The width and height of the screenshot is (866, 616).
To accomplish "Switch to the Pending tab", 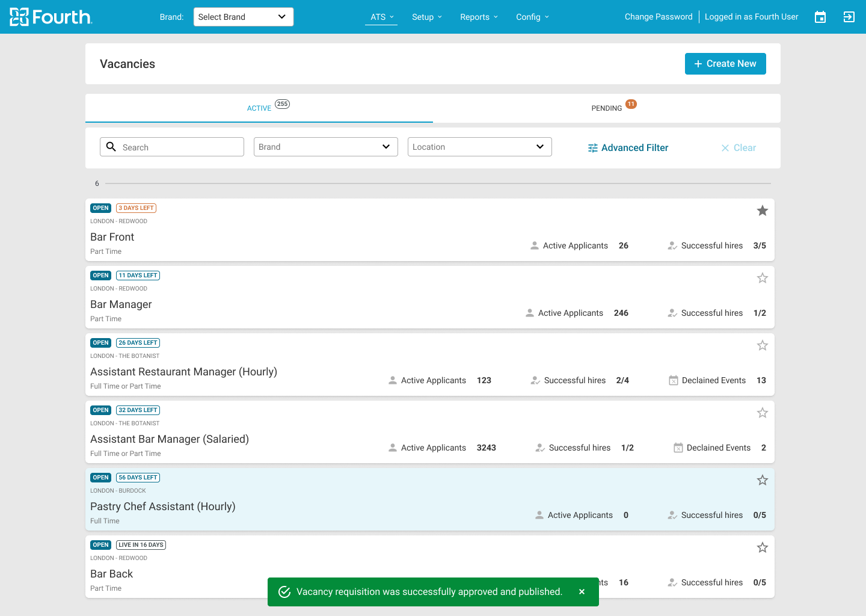I will (x=607, y=108).
